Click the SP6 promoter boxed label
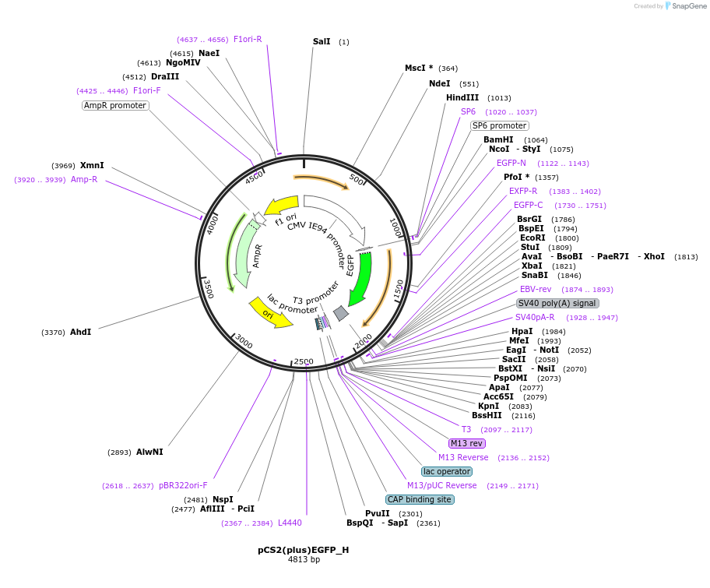710x588 pixels. pyautogui.click(x=499, y=125)
